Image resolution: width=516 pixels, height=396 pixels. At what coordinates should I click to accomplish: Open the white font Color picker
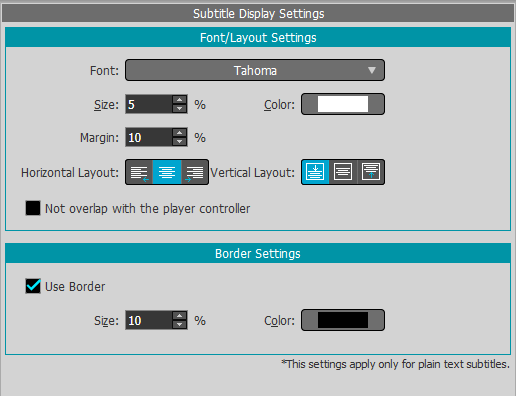coord(343,104)
